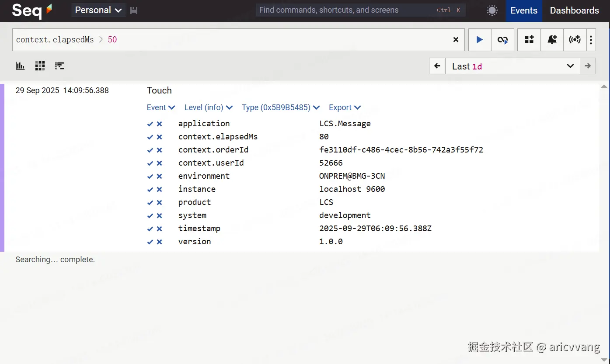
Task: Run the query with the play button
Action: [480, 40]
